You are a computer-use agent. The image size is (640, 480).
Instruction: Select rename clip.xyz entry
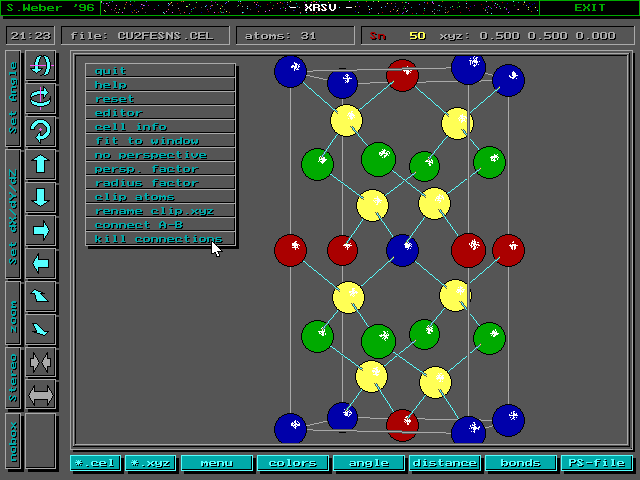pos(160,211)
